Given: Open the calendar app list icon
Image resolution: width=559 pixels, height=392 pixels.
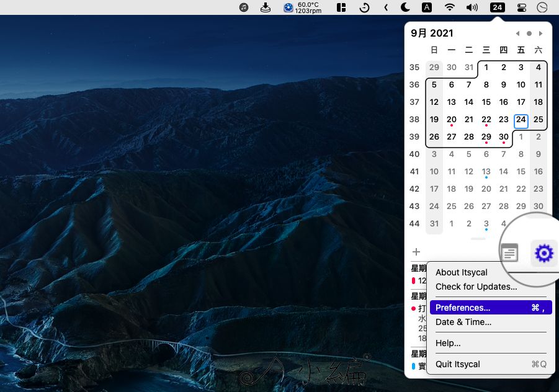Looking at the screenshot, I should pyautogui.click(x=509, y=252).
